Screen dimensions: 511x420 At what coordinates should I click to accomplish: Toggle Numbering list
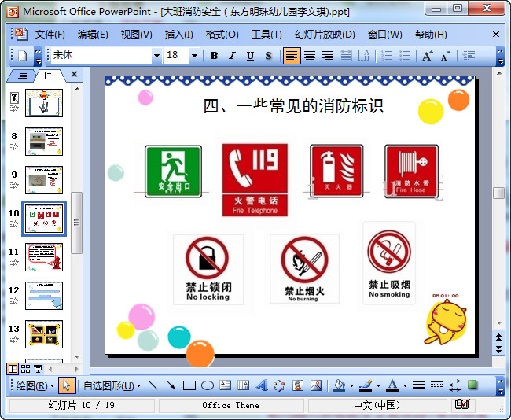click(x=387, y=56)
